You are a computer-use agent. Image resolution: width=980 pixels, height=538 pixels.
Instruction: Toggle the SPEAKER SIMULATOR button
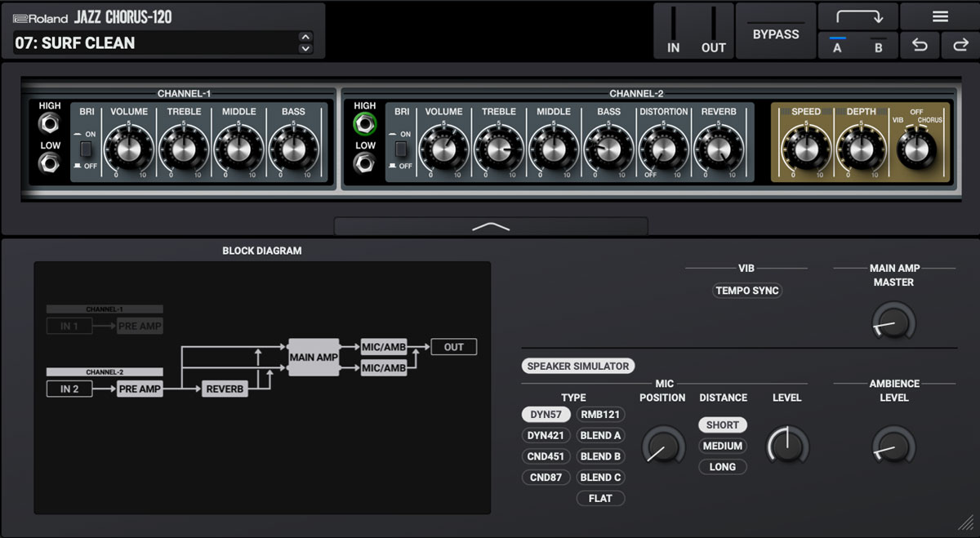(578, 366)
